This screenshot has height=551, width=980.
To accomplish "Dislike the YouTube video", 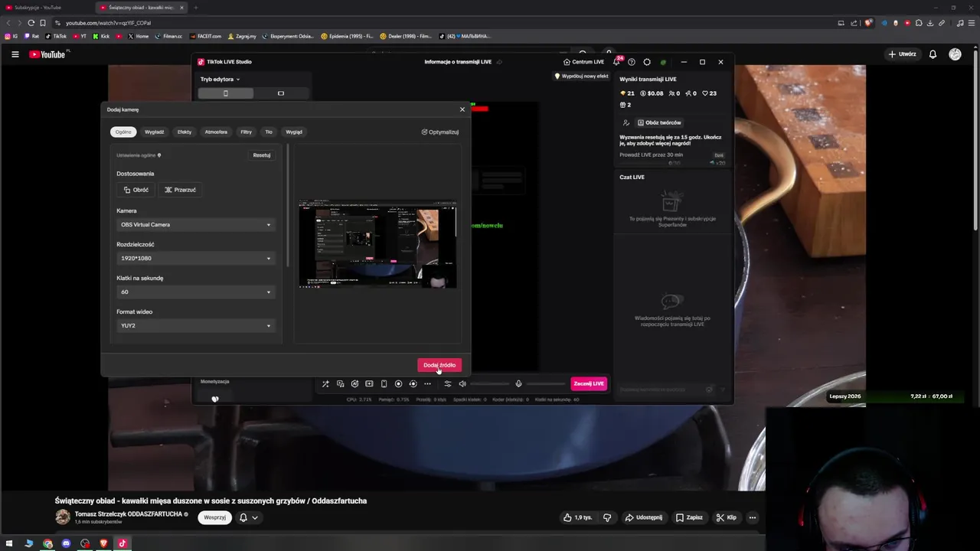I will (x=608, y=517).
